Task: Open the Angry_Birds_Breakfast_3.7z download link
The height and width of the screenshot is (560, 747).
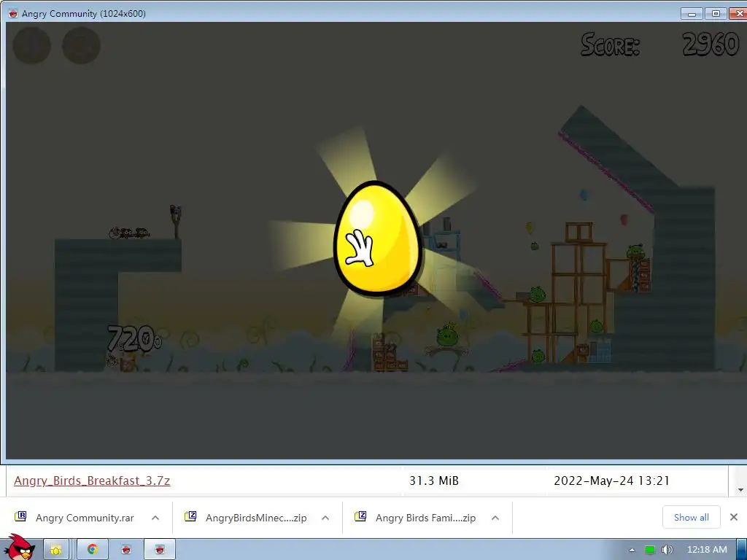Action: pyautogui.click(x=92, y=481)
